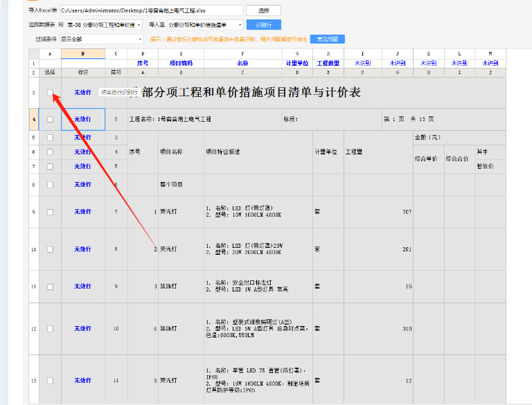Click the 金额（元） cell
Image resolution: width=532 pixels, height=405 pixels.
[x=460, y=138]
